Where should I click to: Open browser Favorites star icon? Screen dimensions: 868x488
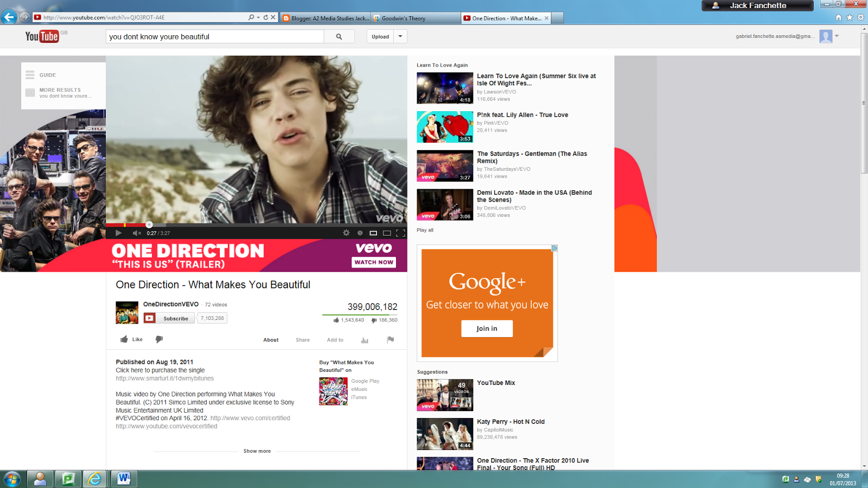850,17
